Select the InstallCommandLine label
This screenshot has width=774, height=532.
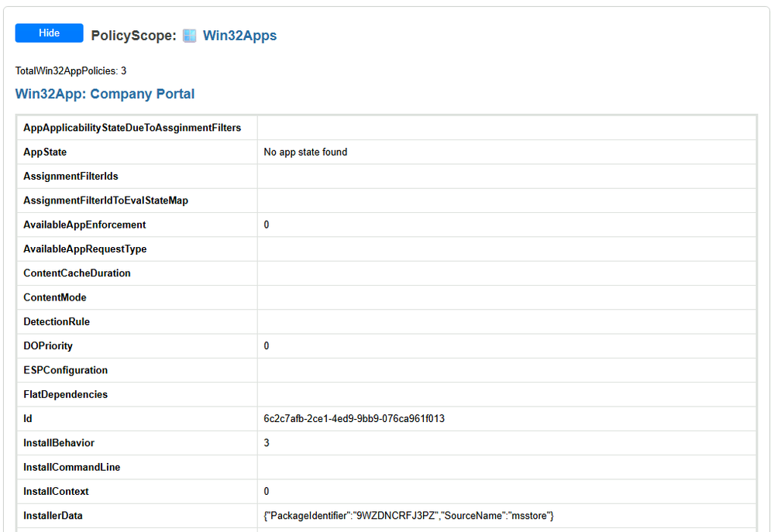[x=71, y=467]
